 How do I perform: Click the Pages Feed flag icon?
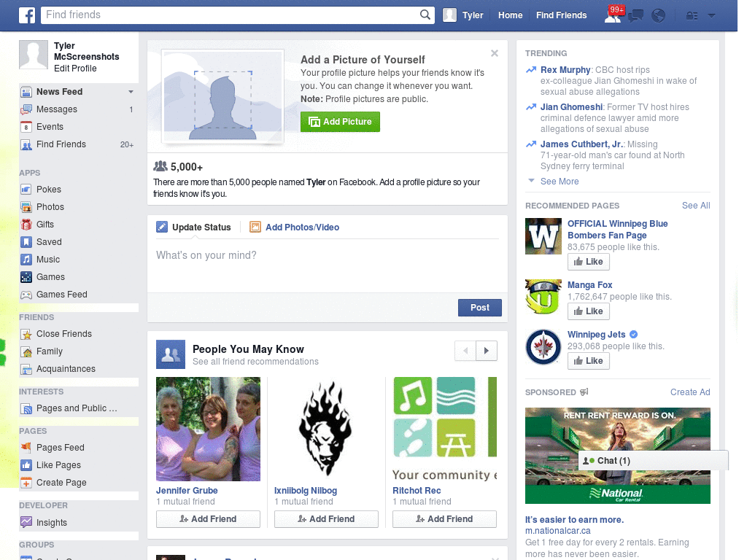click(x=26, y=448)
